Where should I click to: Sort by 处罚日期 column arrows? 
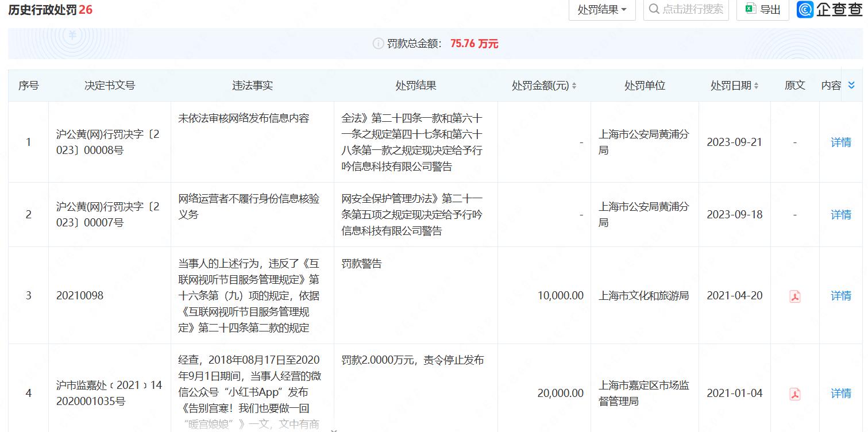coord(756,86)
